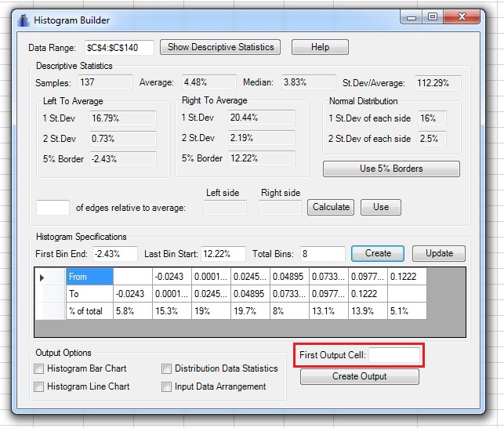
Task: Click the 0.04895 cell in From row
Action: pos(289,277)
